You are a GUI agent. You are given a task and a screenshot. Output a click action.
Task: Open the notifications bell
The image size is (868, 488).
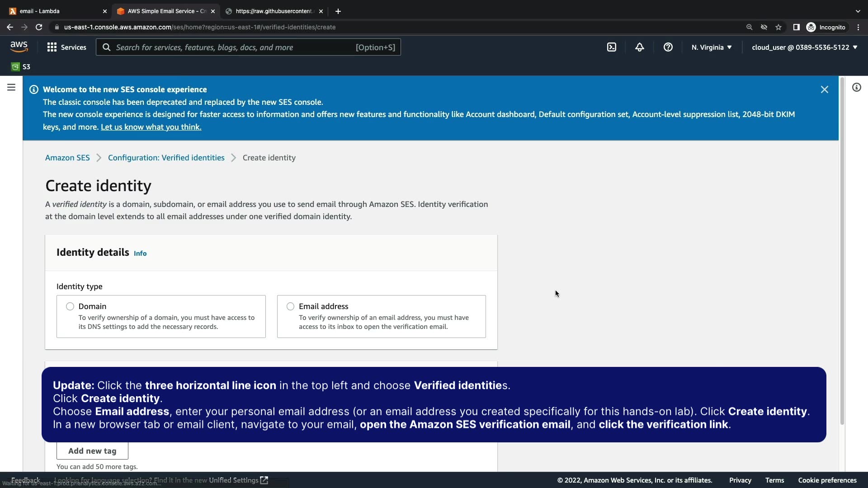(x=639, y=47)
